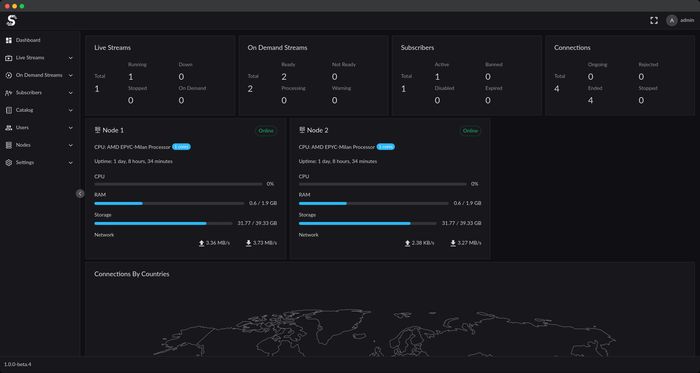Click Node 2 download arrow icon
700x373 pixels.
pos(453,243)
